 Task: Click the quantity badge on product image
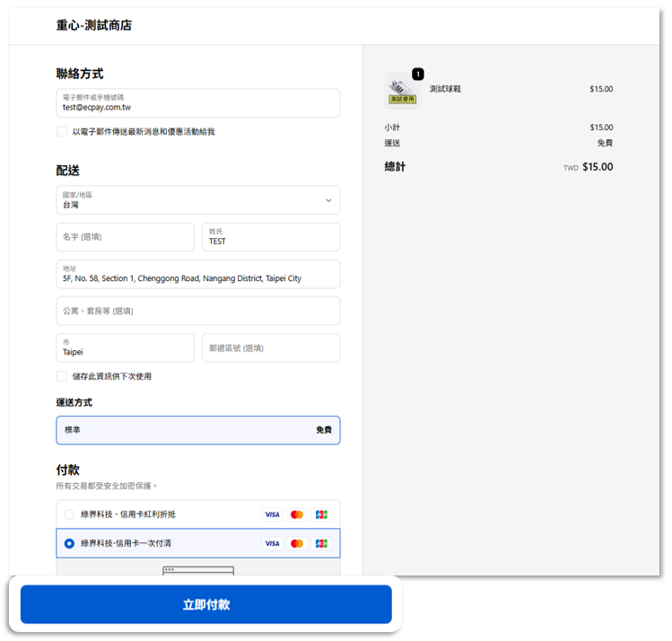click(x=418, y=74)
